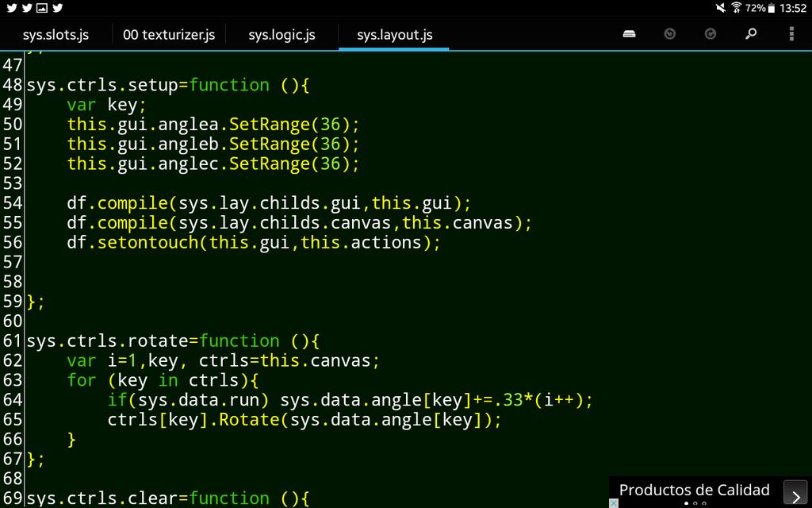This screenshot has height=508, width=812.
Task: Click the redo arrow icon
Action: (x=710, y=34)
